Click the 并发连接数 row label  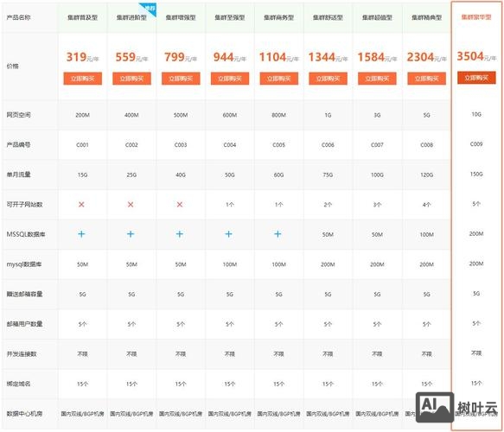[22, 354]
